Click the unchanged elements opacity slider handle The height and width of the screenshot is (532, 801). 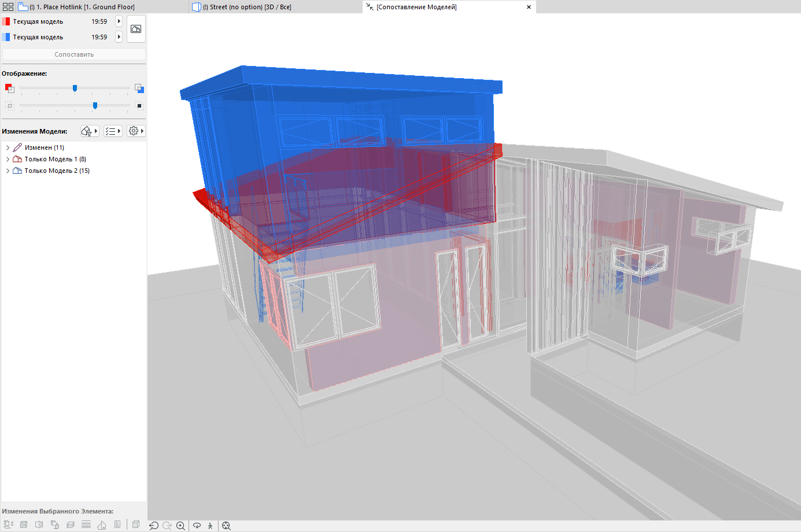[x=95, y=105]
